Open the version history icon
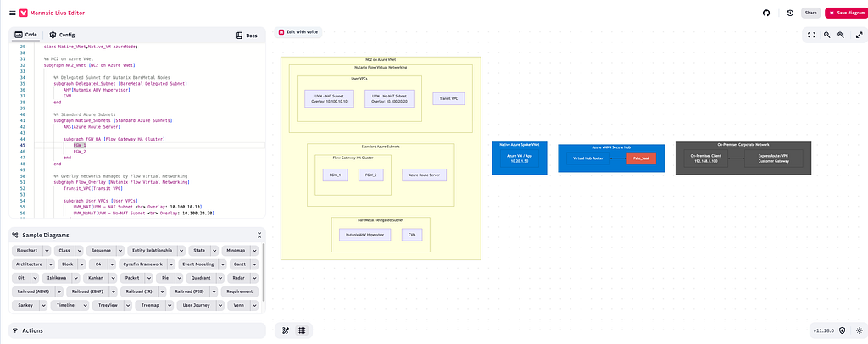The image size is (868, 344). point(790,13)
